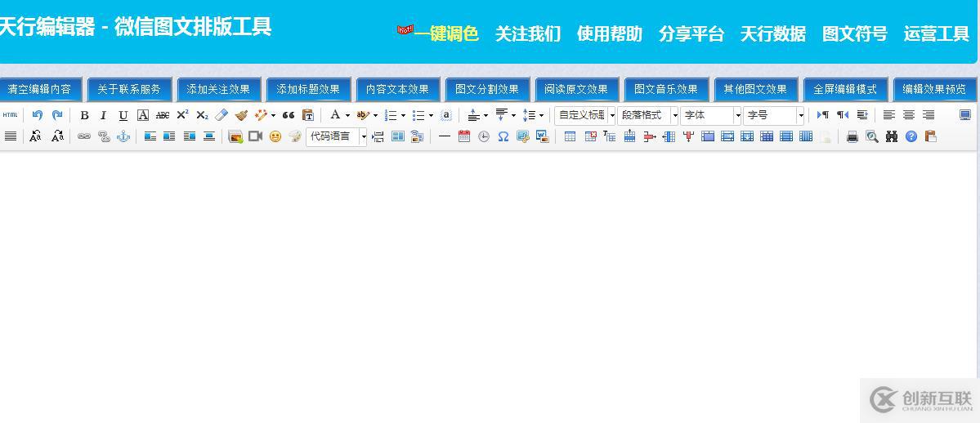This screenshot has width=980, height=423.
Task: Toggle bold formatting
Action: pyautogui.click(x=84, y=115)
